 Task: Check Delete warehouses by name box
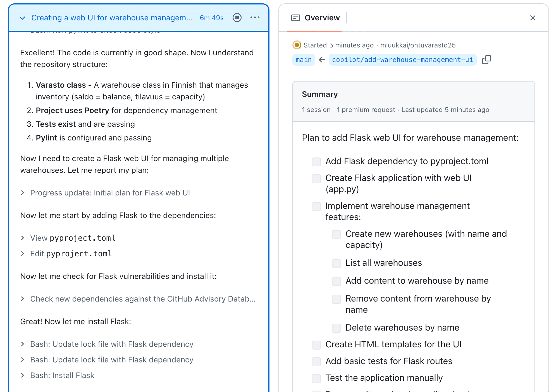tap(336, 328)
